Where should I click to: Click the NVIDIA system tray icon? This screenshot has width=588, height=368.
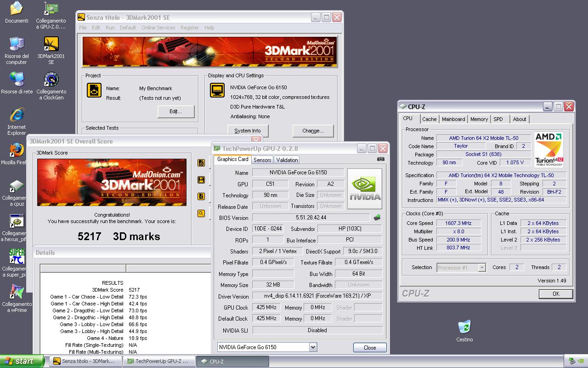click(x=580, y=361)
